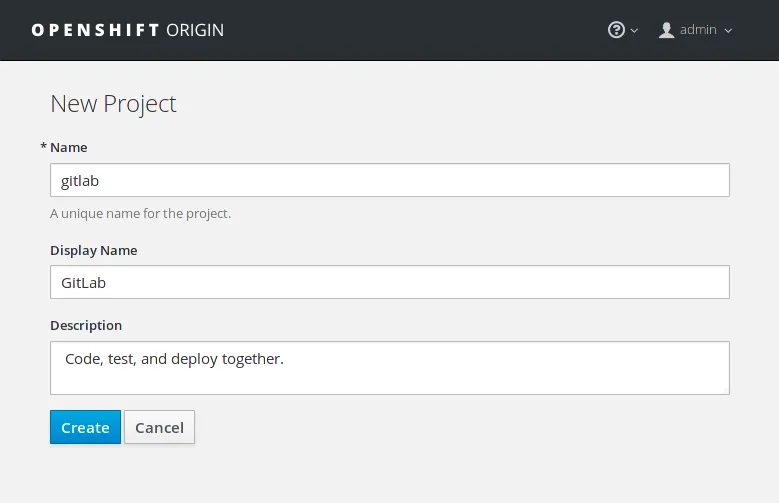779x503 pixels.
Task: Click the 'A unique name for the project' hint
Action: pyautogui.click(x=140, y=213)
